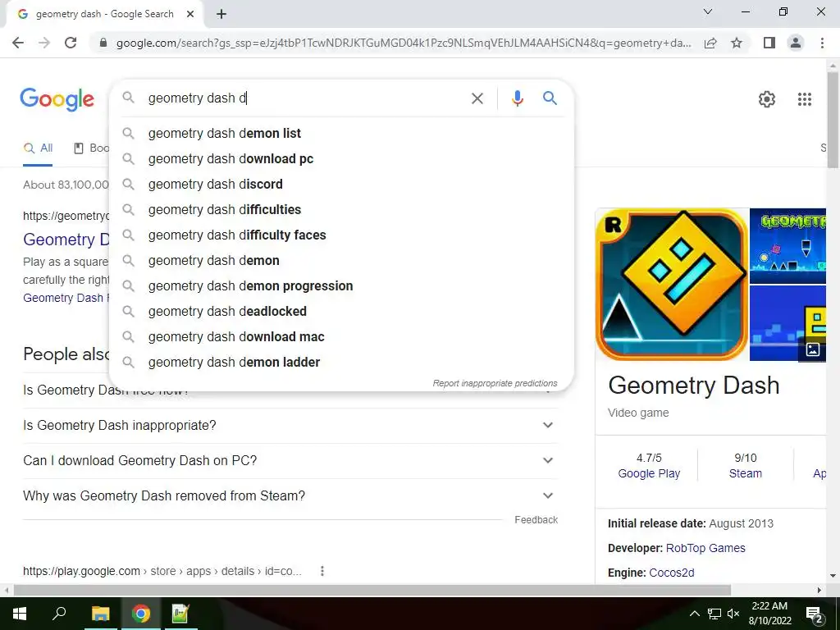The image size is (840, 630).
Task: Open Windows taskbar search
Action: [59, 614]
